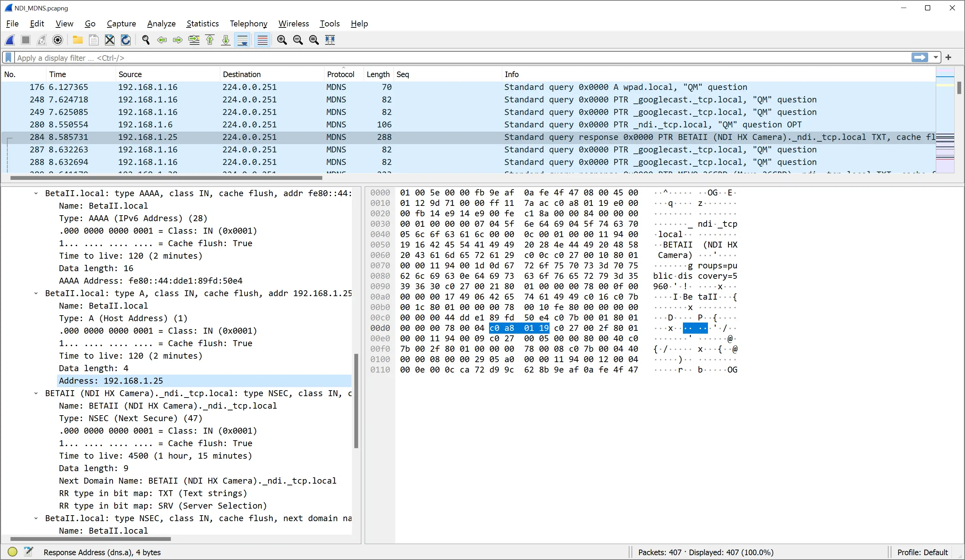The width and height of the screenshot is (965, 560).
Task: Reload the capture file icon
Action: [126, 40]
